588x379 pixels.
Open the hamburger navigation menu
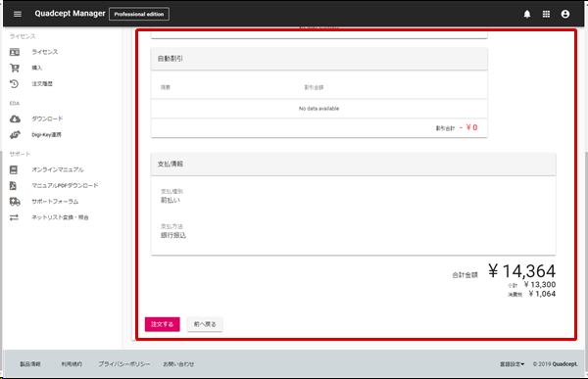(18, 14)
